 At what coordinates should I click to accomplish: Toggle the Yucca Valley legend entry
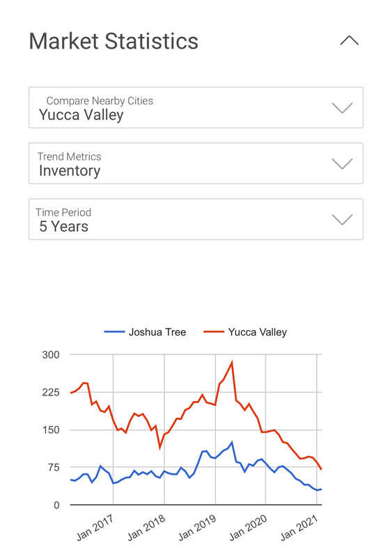pyautogui.click(x=245, y=332)
